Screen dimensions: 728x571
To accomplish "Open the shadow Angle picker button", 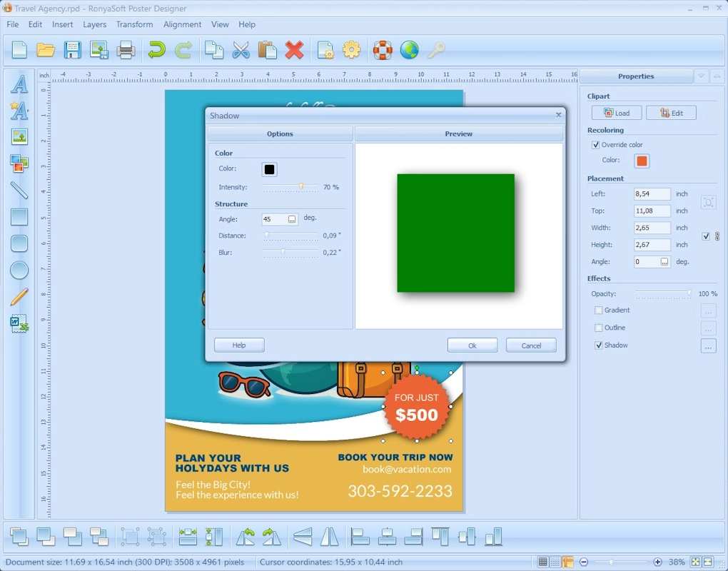I will click(x=292, y=220).
